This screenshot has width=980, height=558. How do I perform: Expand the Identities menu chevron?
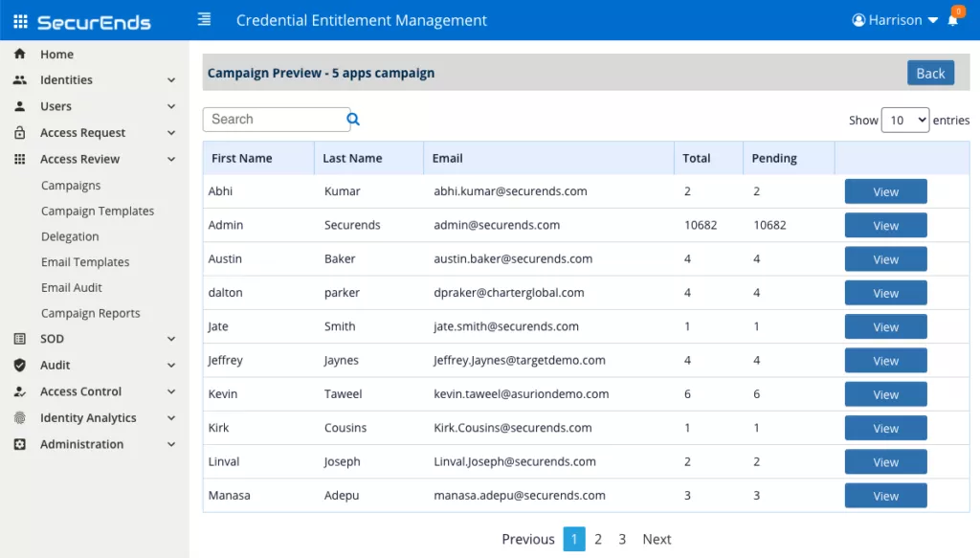[171, 80]
